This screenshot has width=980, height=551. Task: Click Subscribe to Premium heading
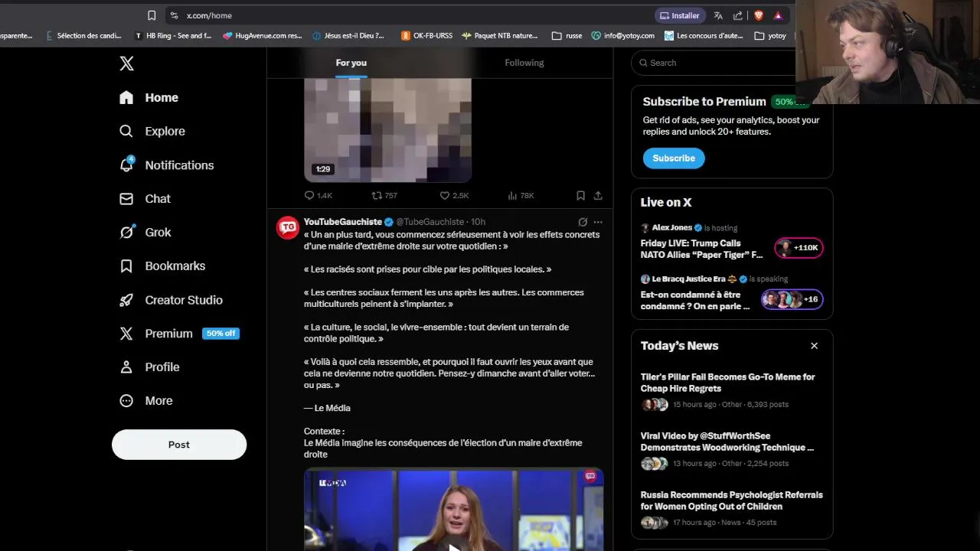704,102
